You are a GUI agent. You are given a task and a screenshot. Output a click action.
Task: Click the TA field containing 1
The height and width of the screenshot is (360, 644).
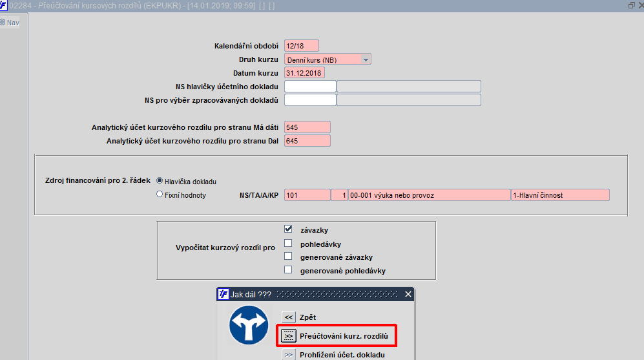[x=340, y=195]
